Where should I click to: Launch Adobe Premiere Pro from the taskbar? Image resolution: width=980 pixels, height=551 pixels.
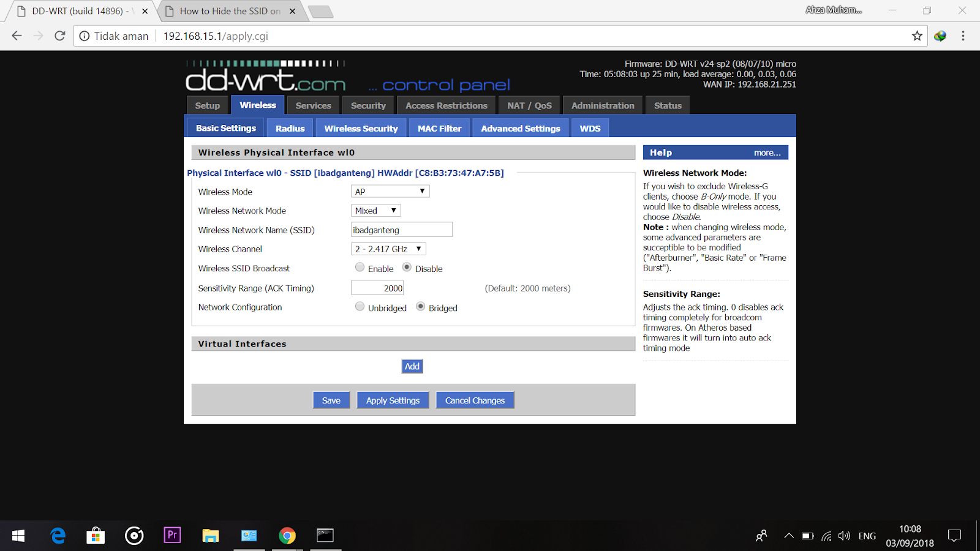coord(172,535)
